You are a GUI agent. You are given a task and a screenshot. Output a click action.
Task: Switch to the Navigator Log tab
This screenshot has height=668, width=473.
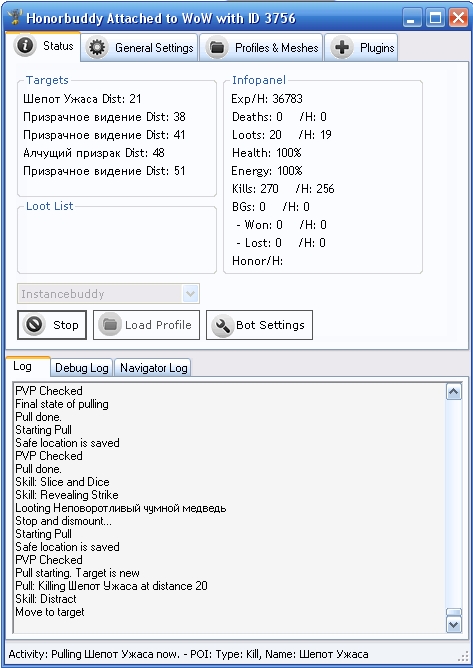pos(153,368)
